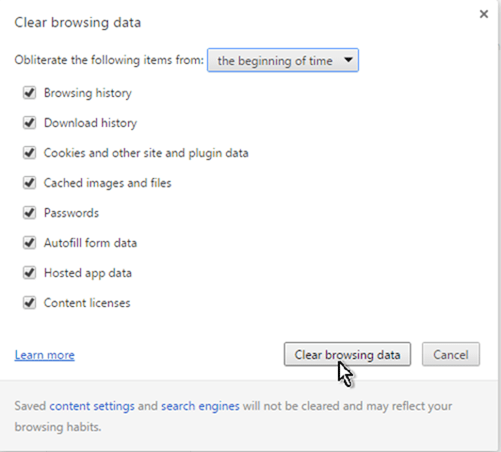Viewport: 501px width, 452px height.
Task: Open the content settings link
Action: pos(92,406)
